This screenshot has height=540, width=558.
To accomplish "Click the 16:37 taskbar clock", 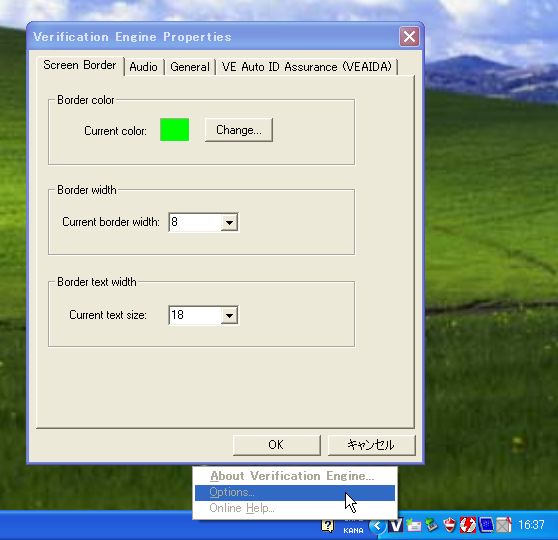I will click(531, 525).
